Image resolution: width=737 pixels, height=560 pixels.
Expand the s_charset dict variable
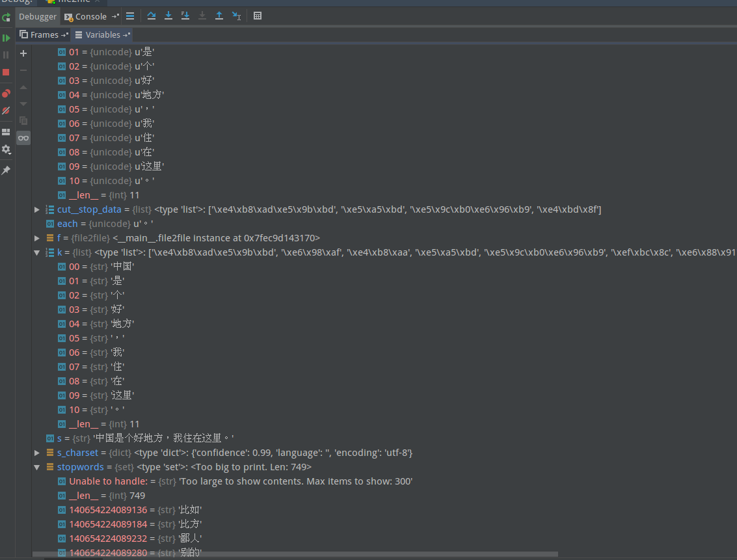pos(36,453)
